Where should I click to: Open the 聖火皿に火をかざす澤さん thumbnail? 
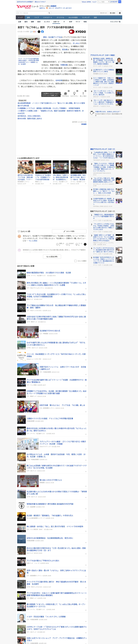click(28, 481)
